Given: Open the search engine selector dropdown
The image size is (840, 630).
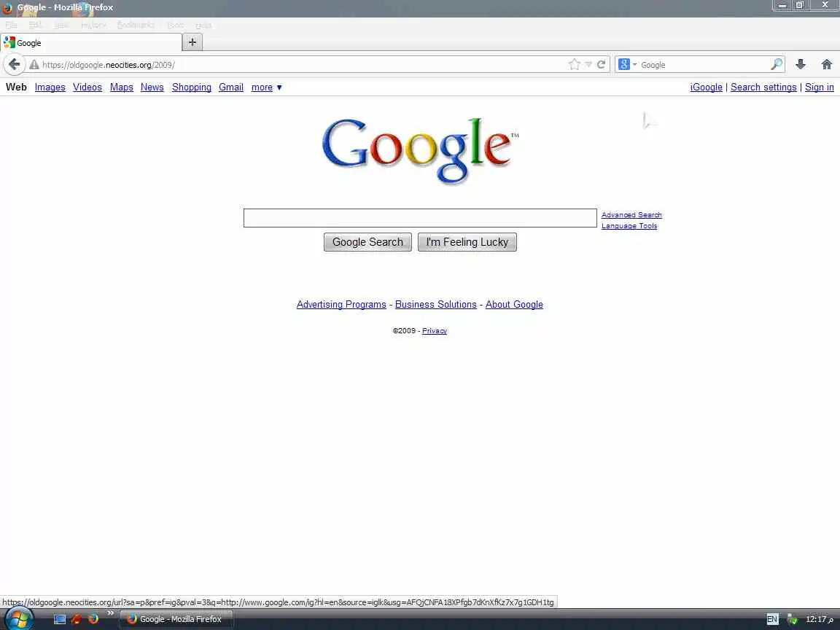Looking at the screenshot, I should click(x=628, y=65).
